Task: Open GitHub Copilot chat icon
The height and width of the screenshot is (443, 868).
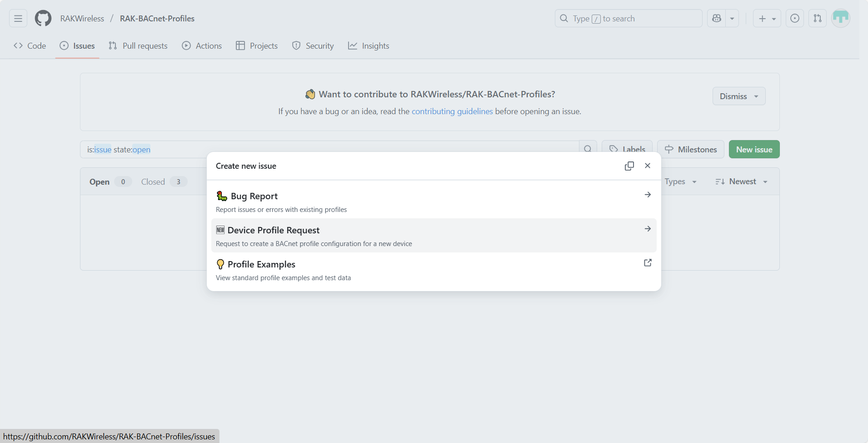Action: 717,18
